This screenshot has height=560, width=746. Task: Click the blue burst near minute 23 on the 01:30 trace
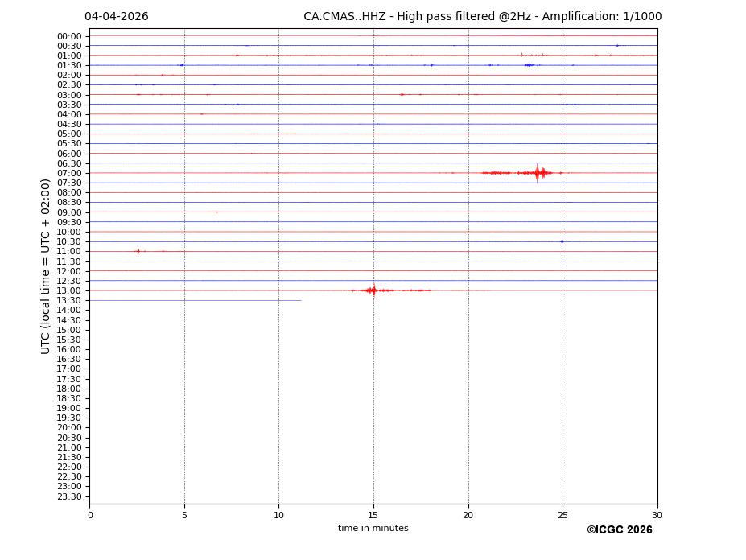click(529, 65)
